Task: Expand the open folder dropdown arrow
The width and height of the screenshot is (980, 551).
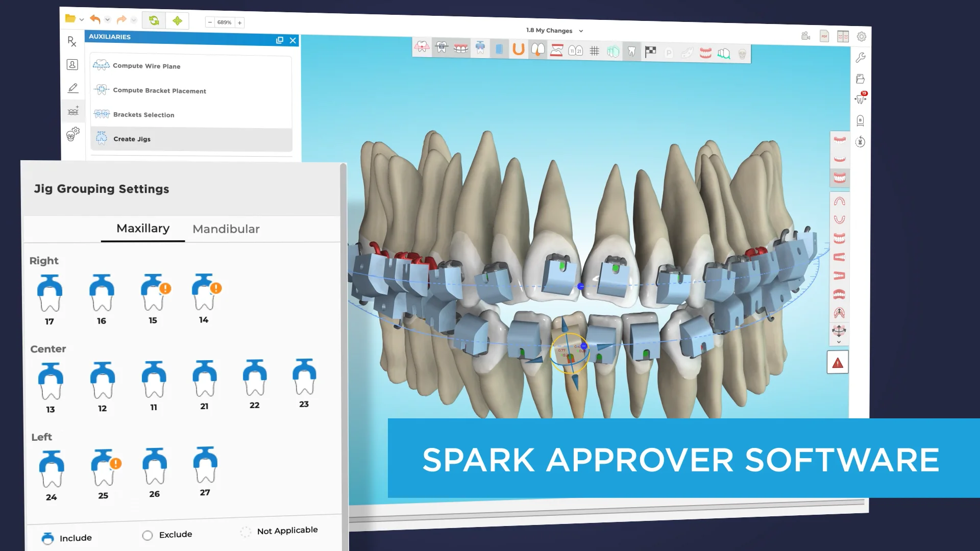Action: pyautogui.click(x=81, y=19)
